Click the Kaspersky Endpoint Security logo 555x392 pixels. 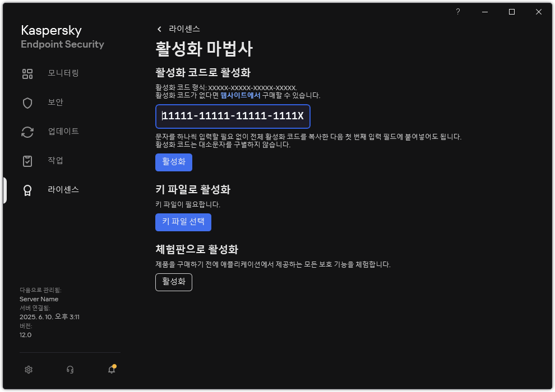tap(62, 37)
